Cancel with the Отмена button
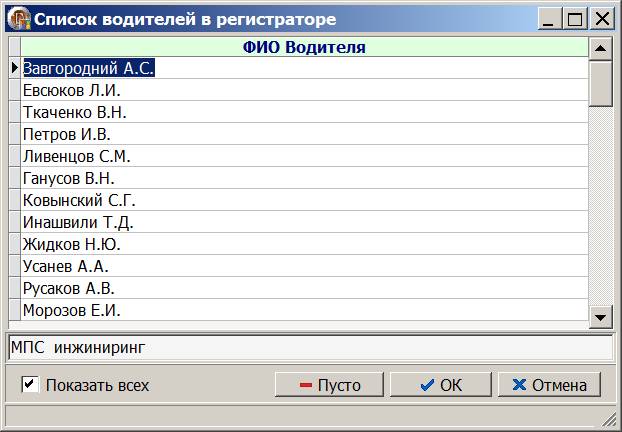Viewport: 622px width, 432px height. tap(549, 385)
